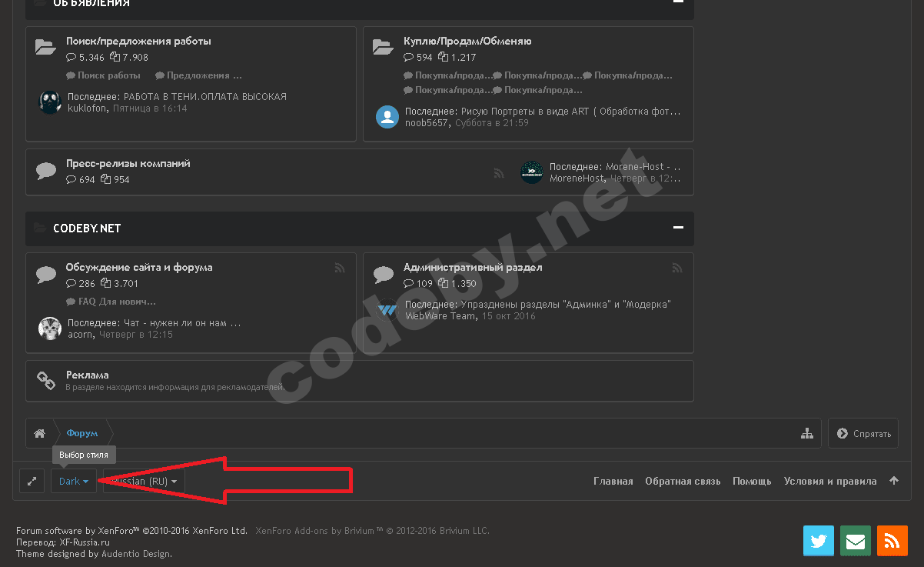Screen dimensions: 924x567
Task: Open orange RSS feed button
Action: pyautogui.click(x=892, y=541)
